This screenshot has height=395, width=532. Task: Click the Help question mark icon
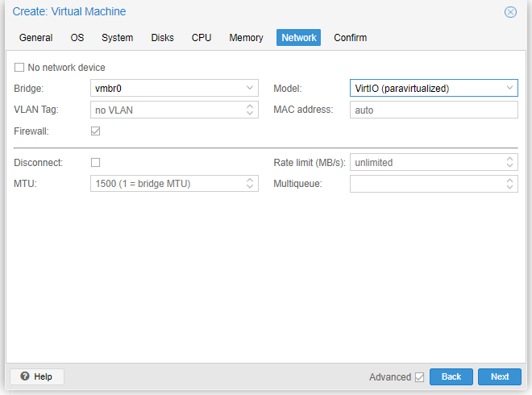point(25,376)
